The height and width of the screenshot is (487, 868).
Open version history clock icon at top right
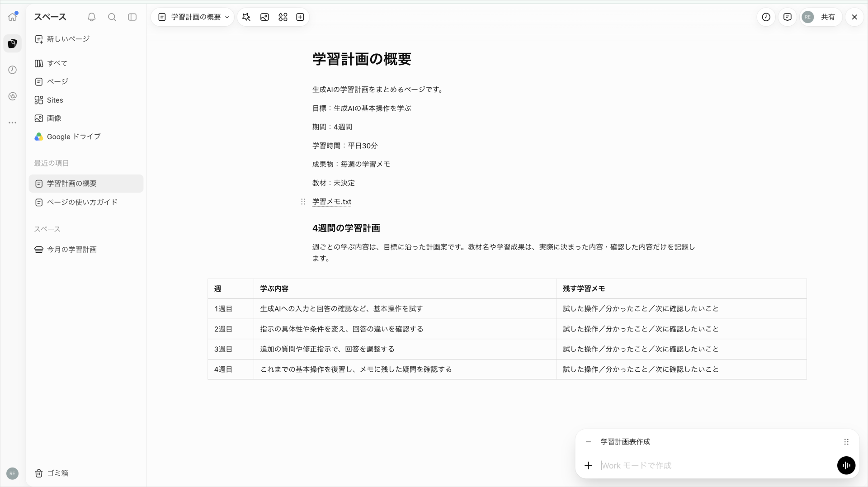coord(766,17)
